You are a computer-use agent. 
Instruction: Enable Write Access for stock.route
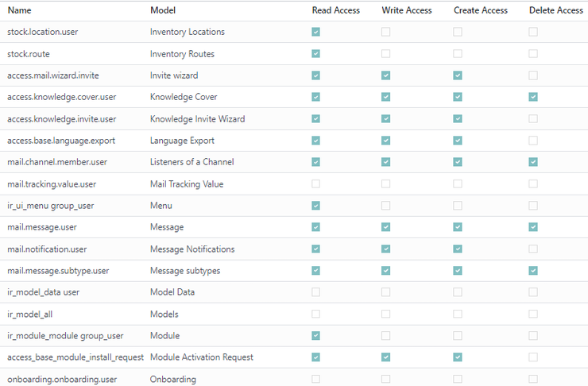pyautogui.click(x=385, y=53)
